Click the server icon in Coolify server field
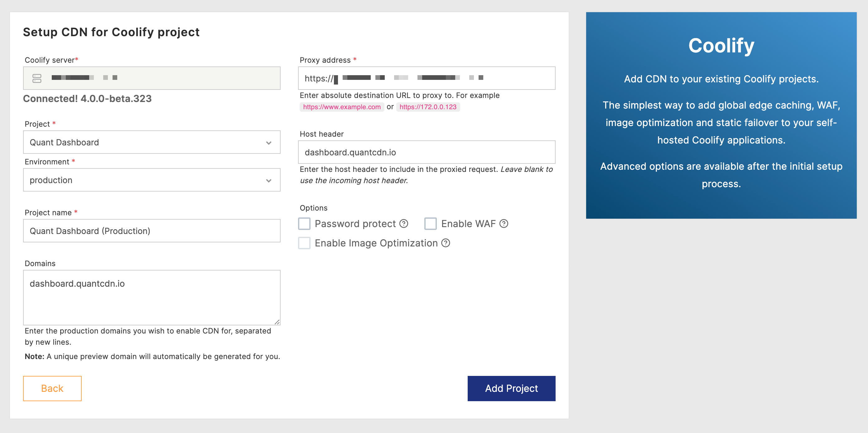Image resolution: width=868 pixels, height=433 pixels. click(x=37, y=78)
